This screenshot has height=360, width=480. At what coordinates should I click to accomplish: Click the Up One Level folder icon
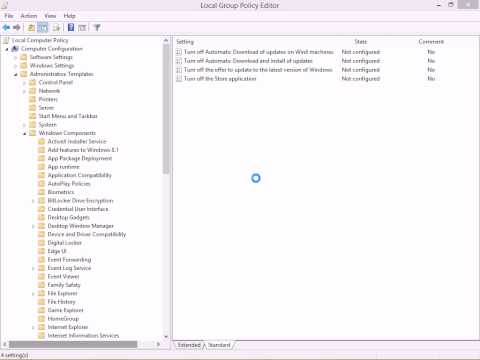(x=31, y=28)
